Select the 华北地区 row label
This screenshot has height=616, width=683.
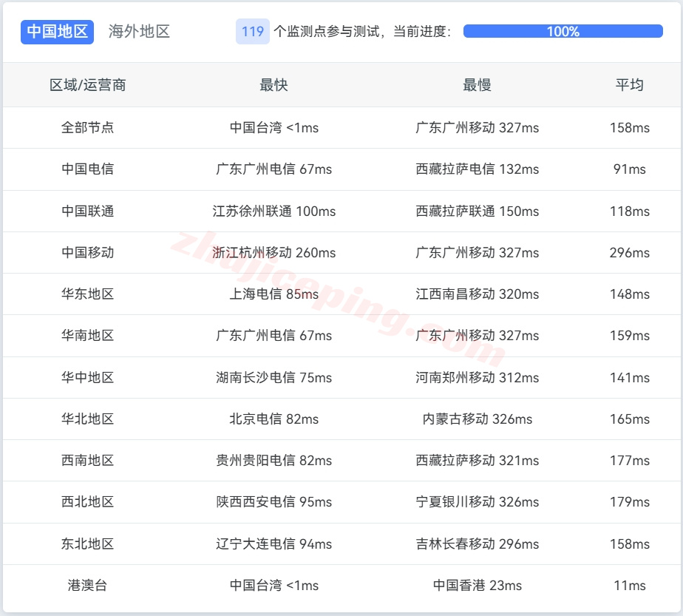87,419
